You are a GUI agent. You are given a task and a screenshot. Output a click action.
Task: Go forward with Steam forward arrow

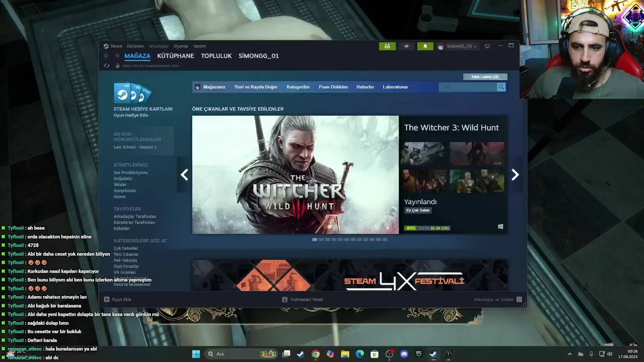(x=117, y=56)
